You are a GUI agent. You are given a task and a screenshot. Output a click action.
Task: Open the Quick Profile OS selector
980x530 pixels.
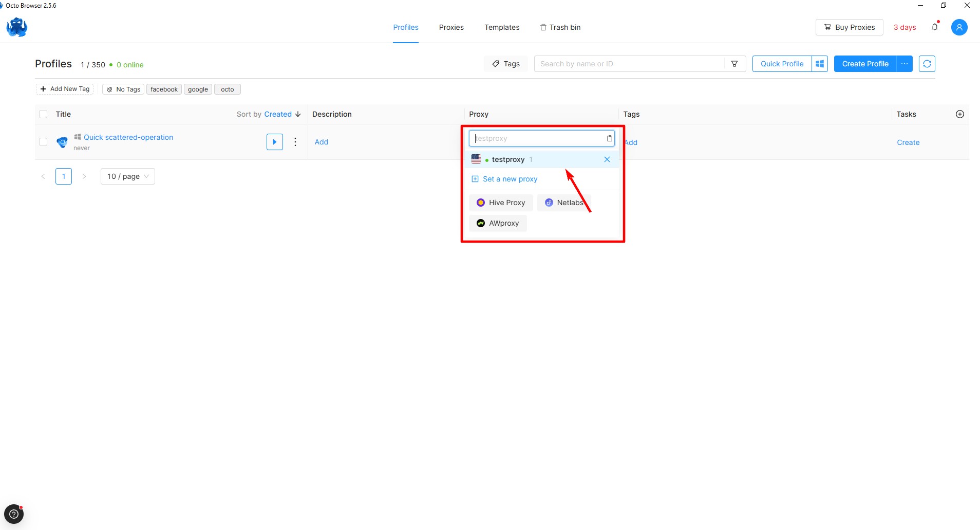pyautogui.click(x=820, y=64)
